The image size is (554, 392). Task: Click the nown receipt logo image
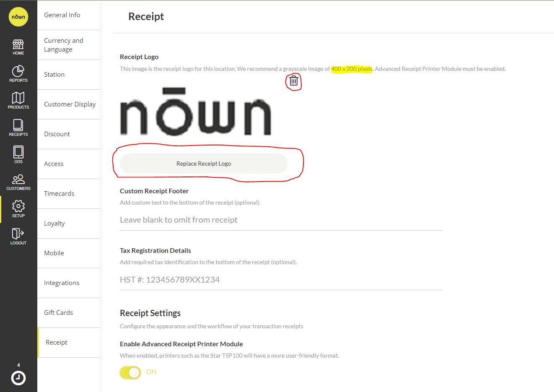click(196, 112)
